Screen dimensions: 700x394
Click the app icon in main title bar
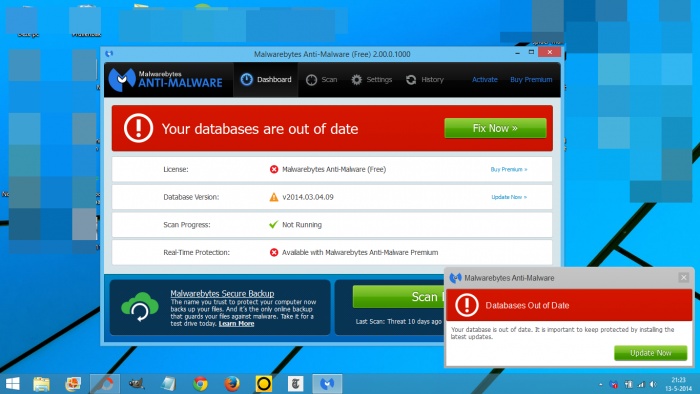109,54
